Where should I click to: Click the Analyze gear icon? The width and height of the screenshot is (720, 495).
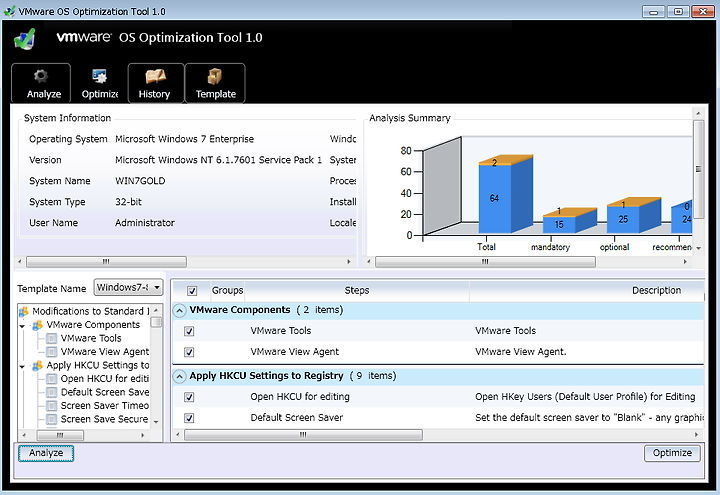[41, 76]
